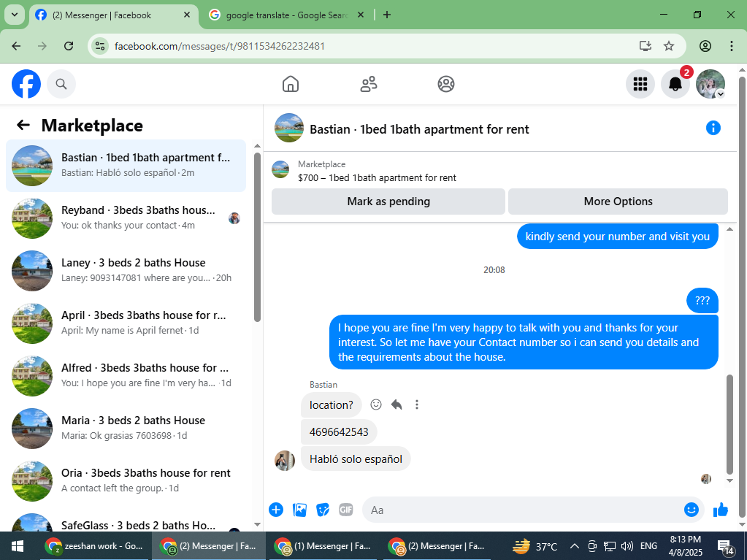Bookmark this page with the star
The image size is (747, 560).
coord(669,46)
